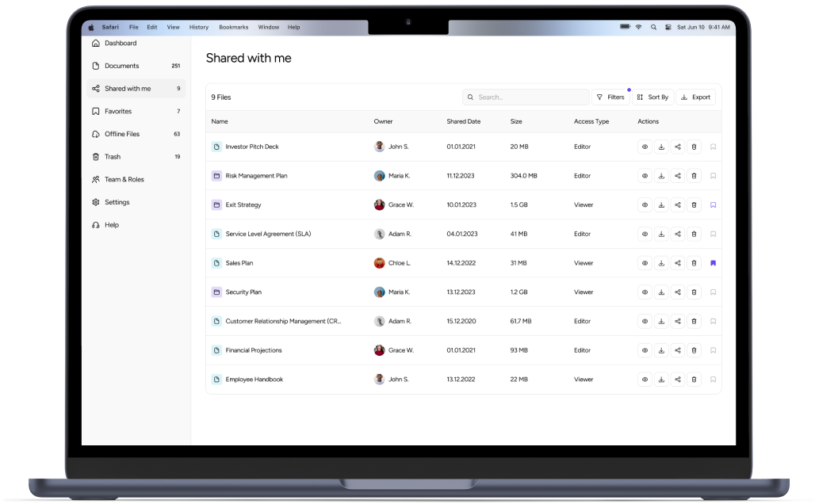Share the Financial Projections file

tap(678, 351)
